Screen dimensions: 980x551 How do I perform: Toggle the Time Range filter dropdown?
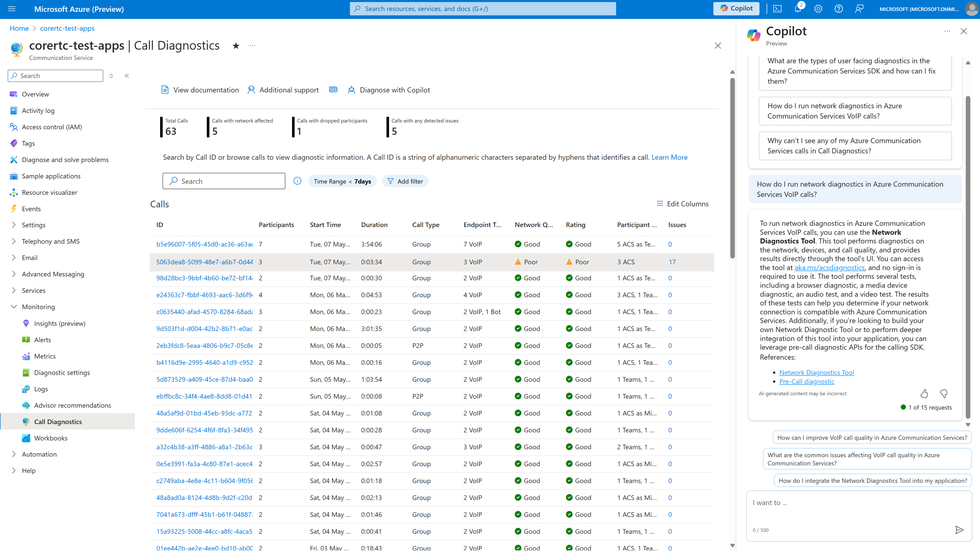(342, 180)
